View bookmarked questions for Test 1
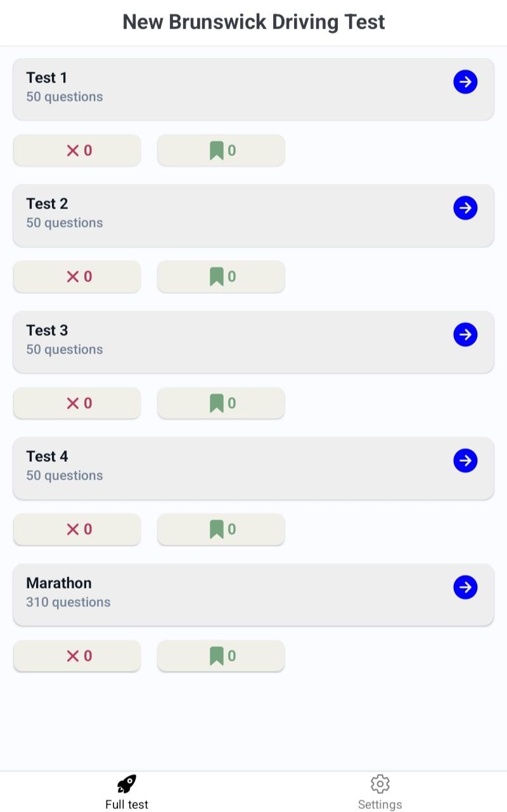507x812 pixels. (x=221, y=150)
